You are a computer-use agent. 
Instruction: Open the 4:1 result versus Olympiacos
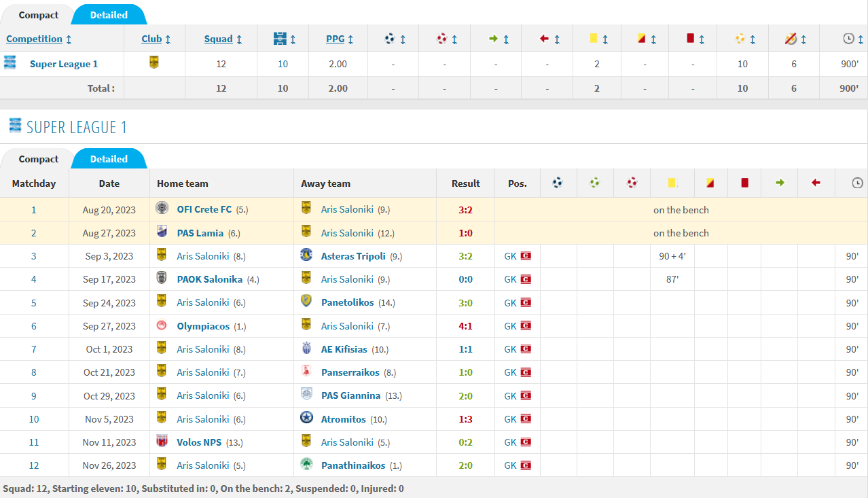pyautogui.click(x=465, y=326)
